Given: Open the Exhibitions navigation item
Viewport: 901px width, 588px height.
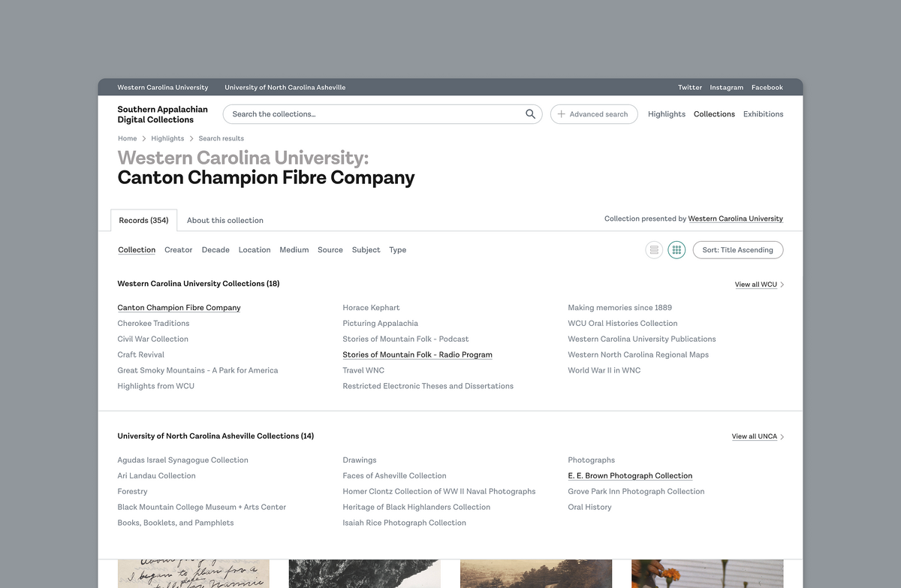Looking at the screenshot, I should point(763,113).
